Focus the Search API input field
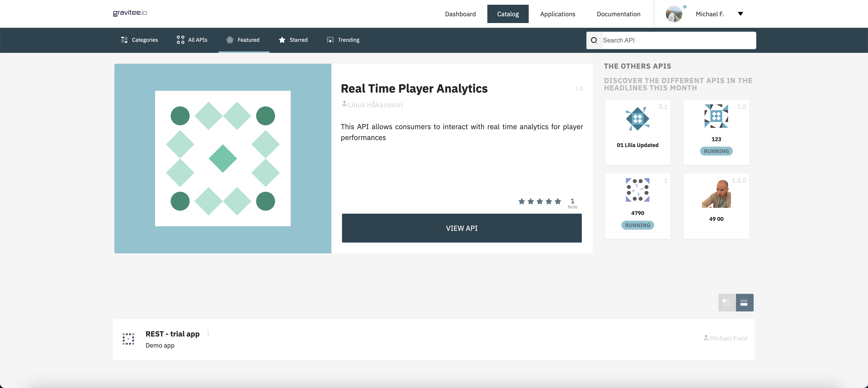868x388 pixels. pos(678,40)
